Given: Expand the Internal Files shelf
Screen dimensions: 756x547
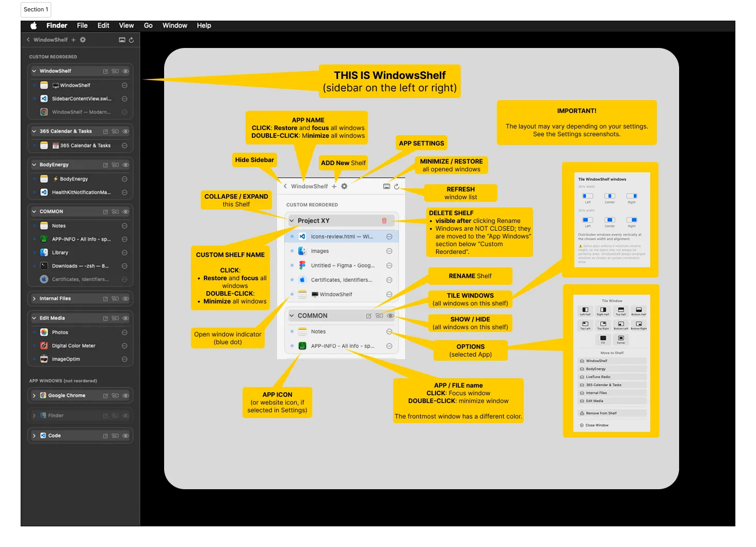Looking at the screenshot, I should pyautogui.click(x=34, y=299).
